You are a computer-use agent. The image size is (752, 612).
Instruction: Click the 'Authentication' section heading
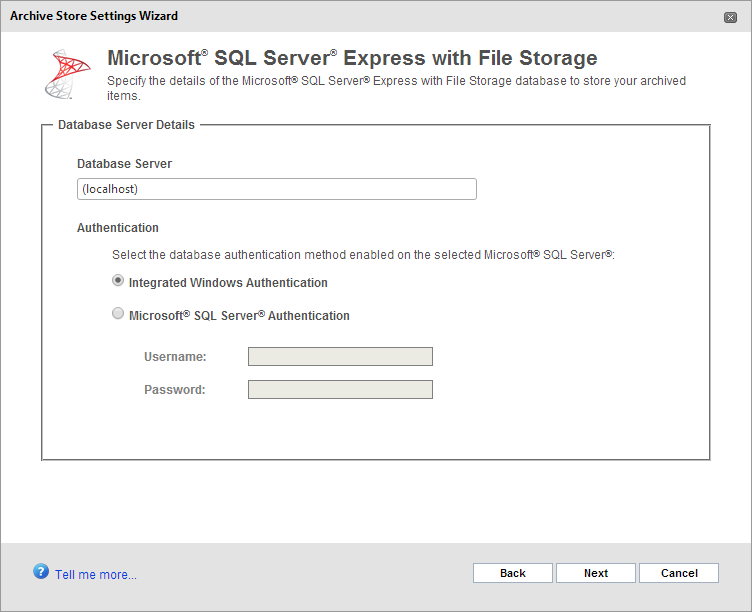(x=117, y=228)
